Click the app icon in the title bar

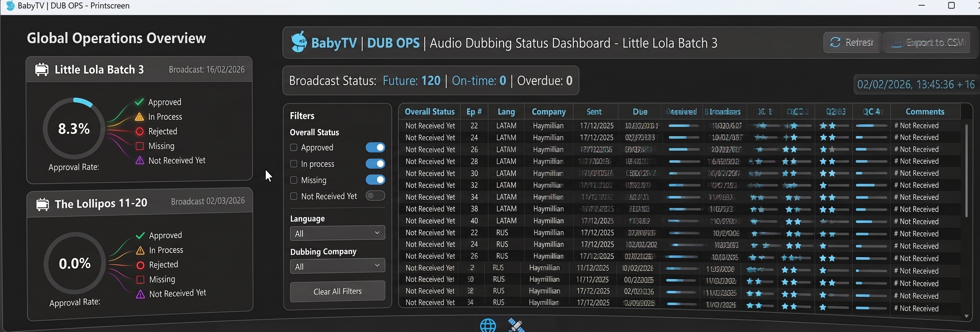point(10,6)
